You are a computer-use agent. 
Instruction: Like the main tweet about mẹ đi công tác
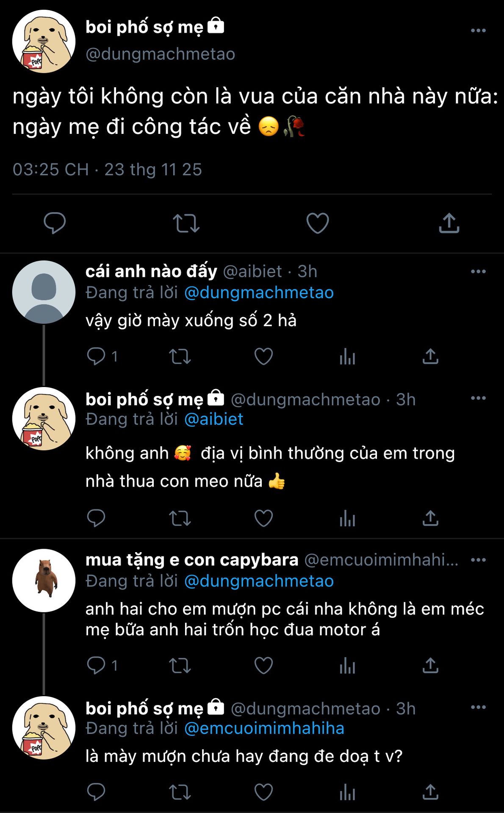(317, 223)
